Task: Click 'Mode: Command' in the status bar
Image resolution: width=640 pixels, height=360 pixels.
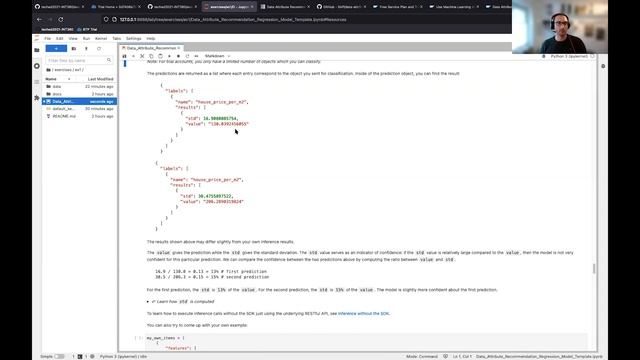Action: [x=422, y=356]
